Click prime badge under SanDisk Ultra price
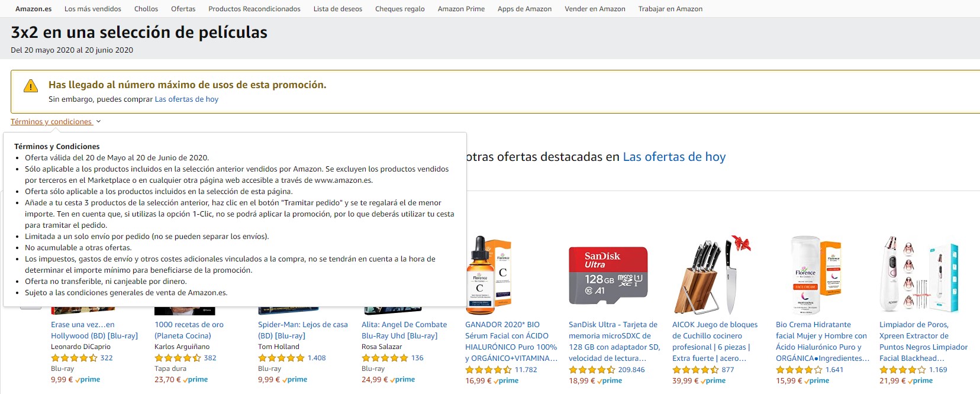 point(610,381)
